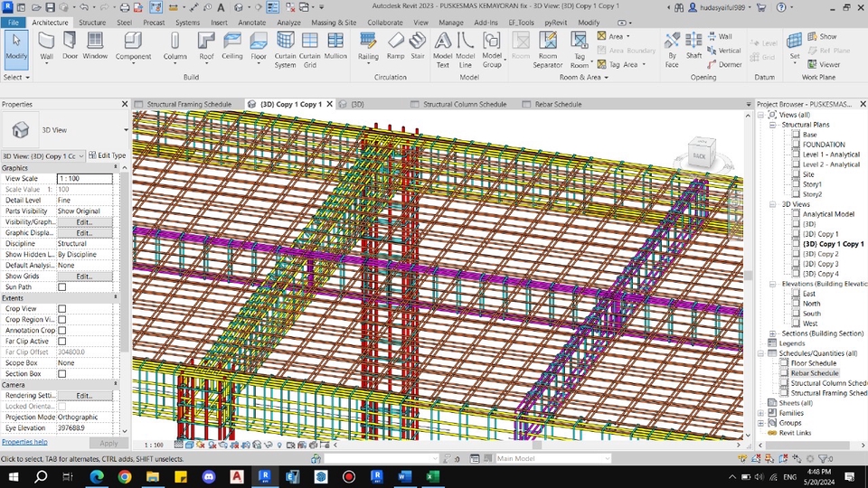Enable the Annotation Crop checkbox

tap(62, 331)
